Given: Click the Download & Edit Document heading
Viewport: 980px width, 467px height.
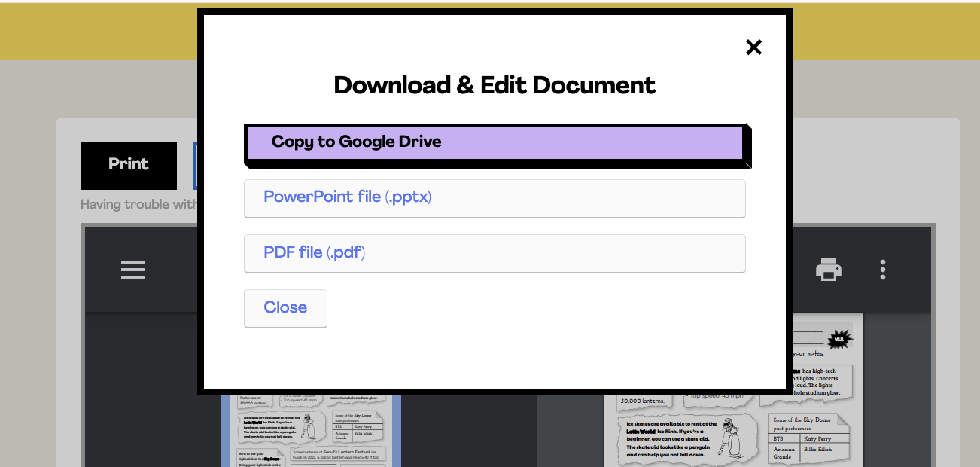Looking at the screenshot, I should coord(495,85).
